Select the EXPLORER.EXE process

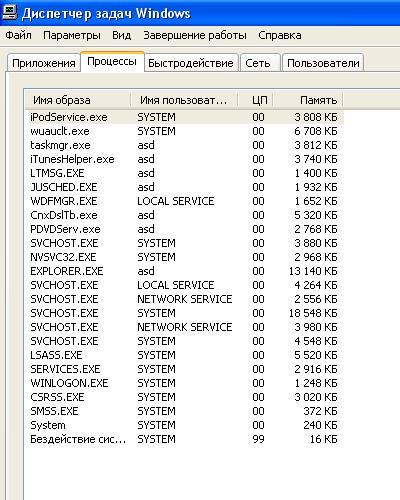184,271
